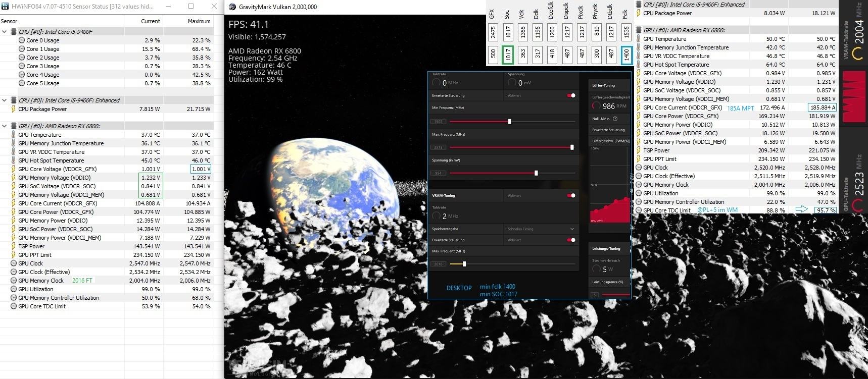The height and width of the screenshot is (379, 868).
Task: Click the lightning icon beside the boxed 1.001 V GPU Core Voltage row
Action: (x=14, y=169)
